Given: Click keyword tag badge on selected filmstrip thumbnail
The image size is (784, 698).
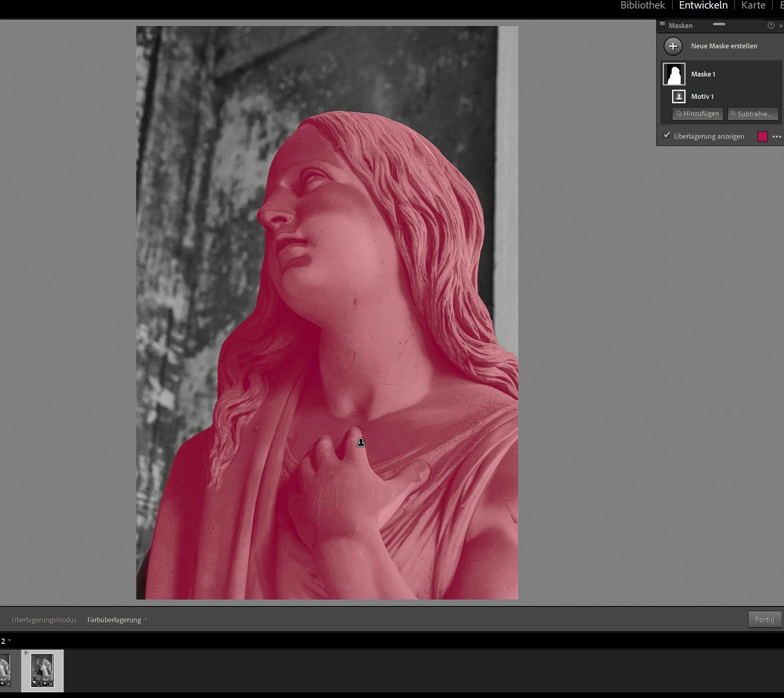Looking at the screenshot, I should 39,684.
